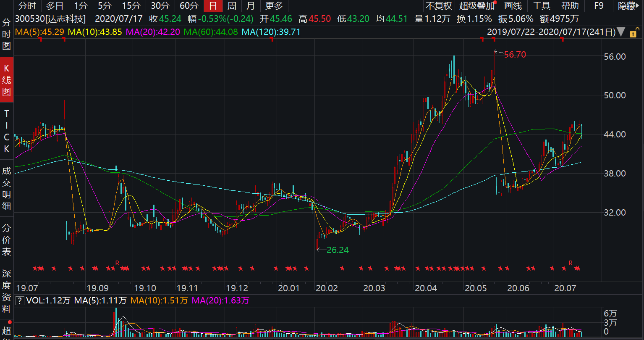This screenshot has height=340, width=644.
Task: Open the TICK panel in the left sidebar
Action: pos(6,131)
